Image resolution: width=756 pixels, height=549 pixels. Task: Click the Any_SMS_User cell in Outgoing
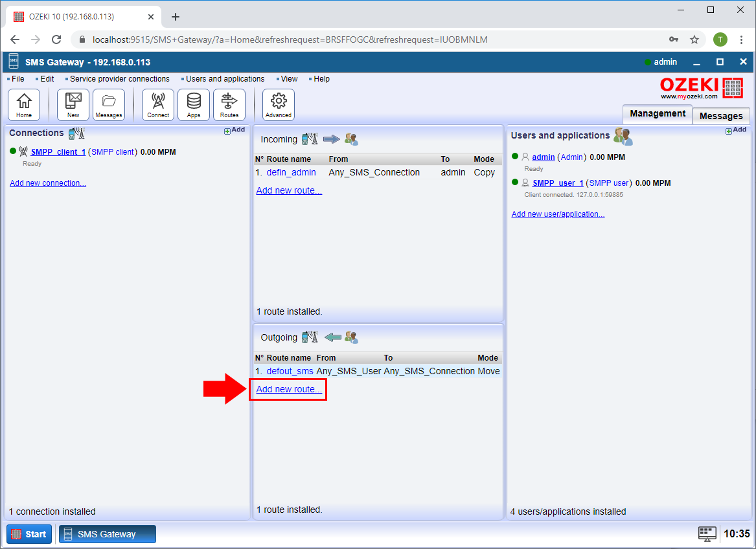[x=349, y=371]
